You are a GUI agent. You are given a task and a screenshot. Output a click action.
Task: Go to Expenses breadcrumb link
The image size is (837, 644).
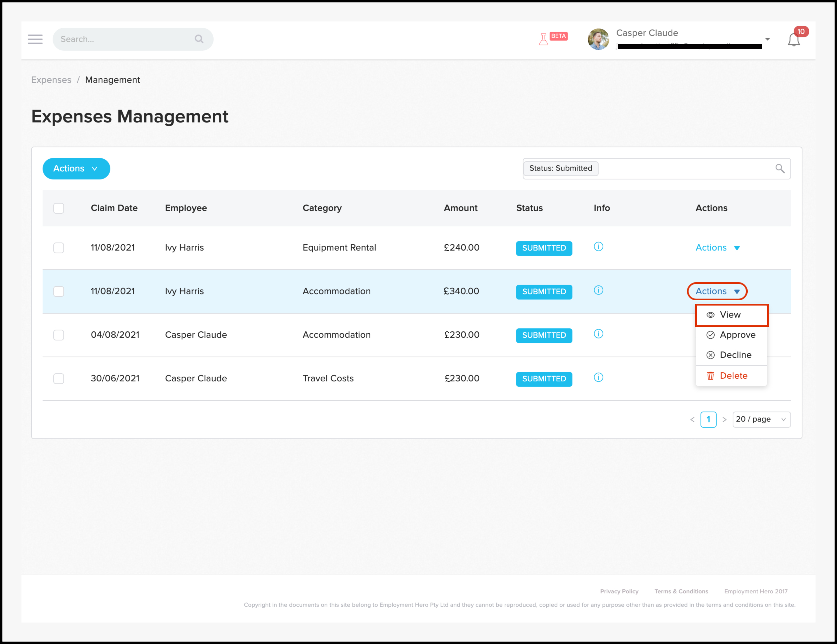(x=51, y=80)
